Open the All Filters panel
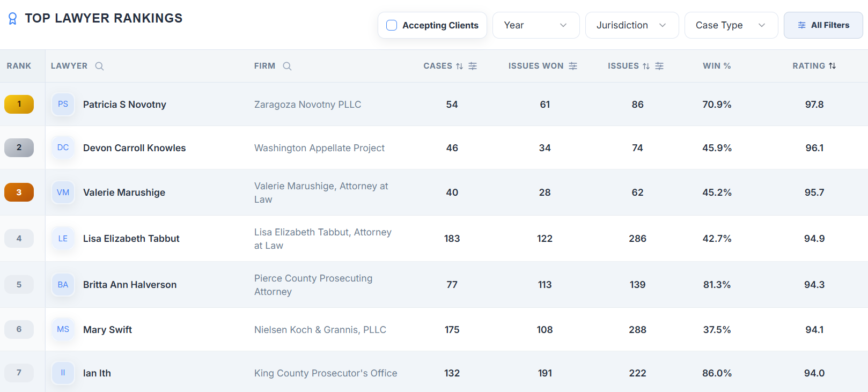 (x=823, y=25)
